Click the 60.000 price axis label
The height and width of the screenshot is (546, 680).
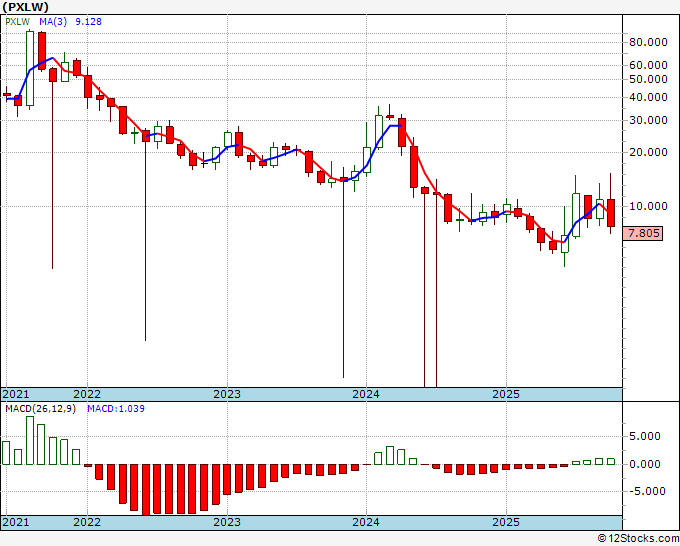(x=648, y=65)
